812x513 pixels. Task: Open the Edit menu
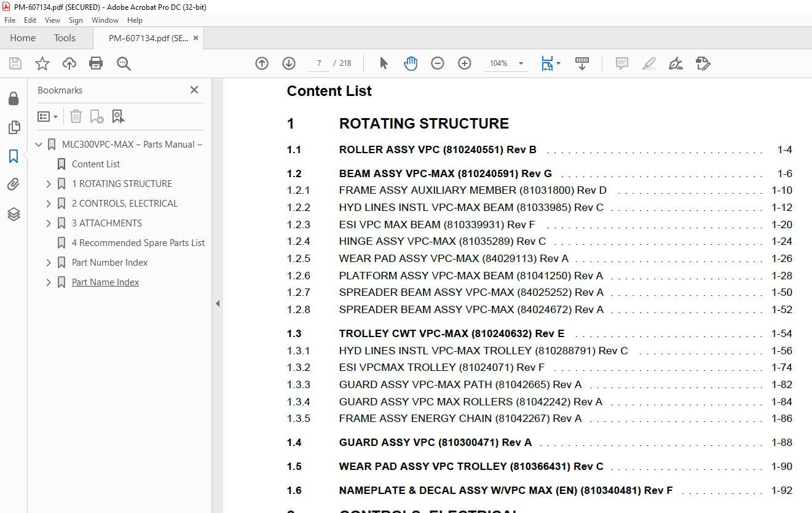pos(30,20)
